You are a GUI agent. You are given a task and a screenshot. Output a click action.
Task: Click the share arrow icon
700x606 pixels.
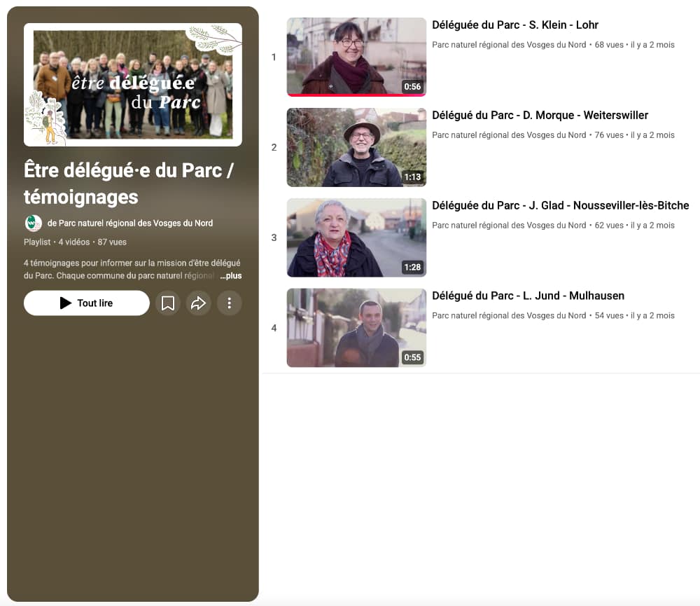[x=198, y=303]
